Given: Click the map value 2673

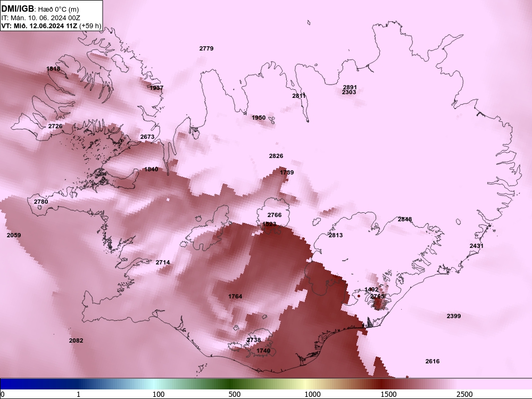Looking at the screenshot, I should pyautogui.click(x=147, y=137).
